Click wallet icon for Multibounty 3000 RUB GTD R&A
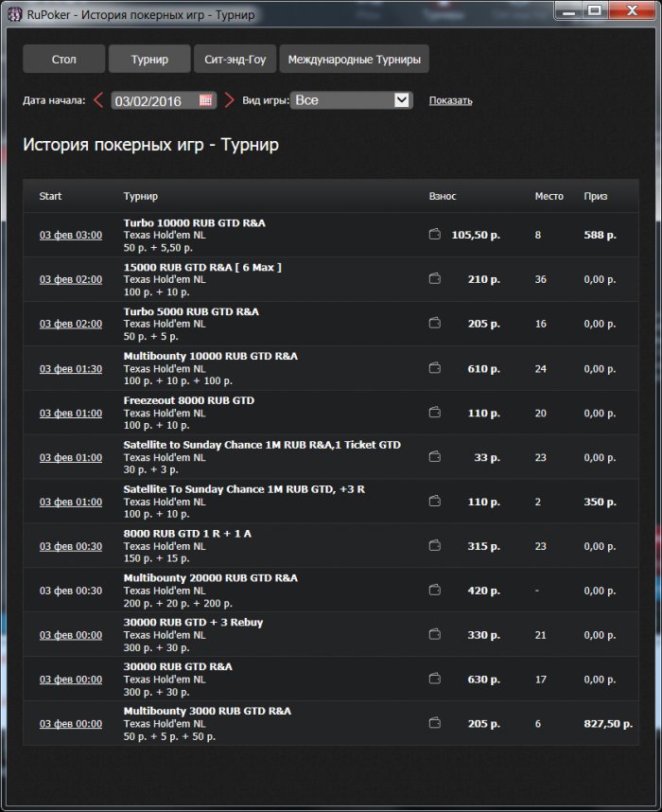The image size is (662, 812). (435, 723)
